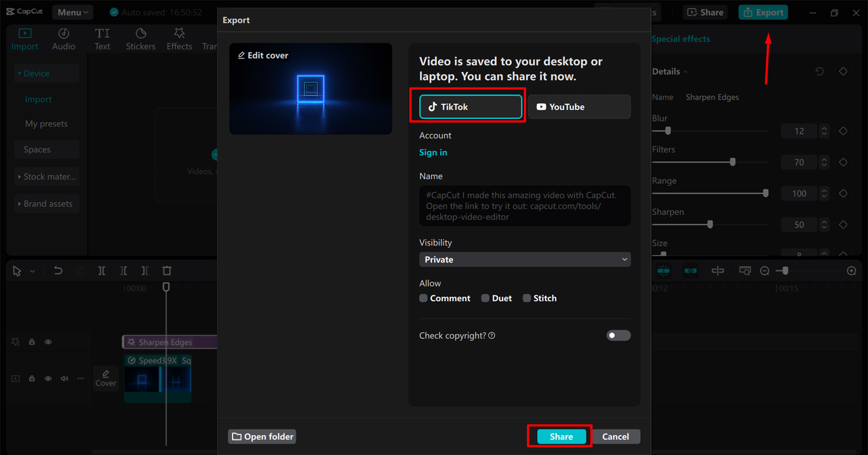This screenshot has width=868, height=455.
Task: Toggle the clip linkage icon
Action: (x=690, y=271)
